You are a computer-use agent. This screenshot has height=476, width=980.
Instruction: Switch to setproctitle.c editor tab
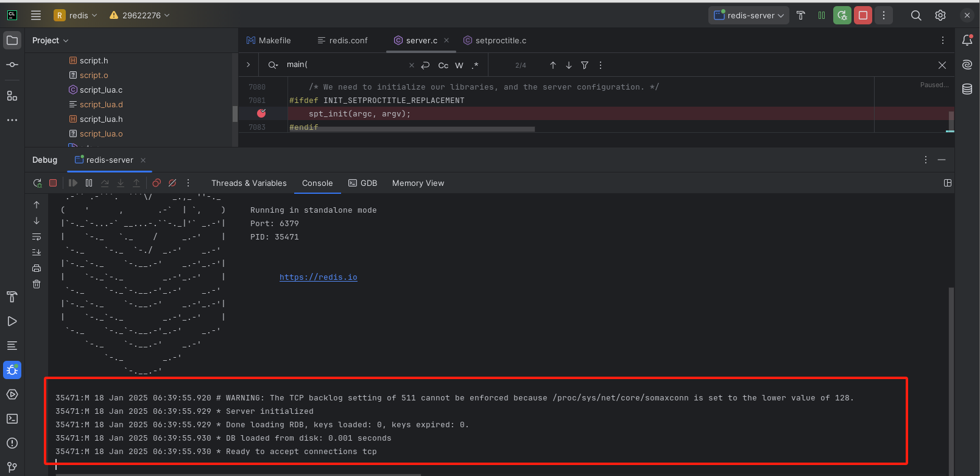tap(495, 40)
